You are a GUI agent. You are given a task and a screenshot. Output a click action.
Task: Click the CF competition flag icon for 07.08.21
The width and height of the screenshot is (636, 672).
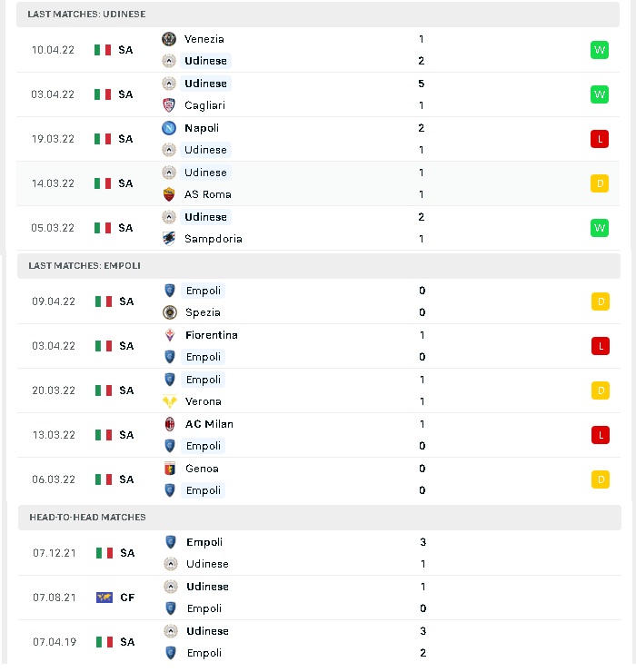tap(104, 598)
